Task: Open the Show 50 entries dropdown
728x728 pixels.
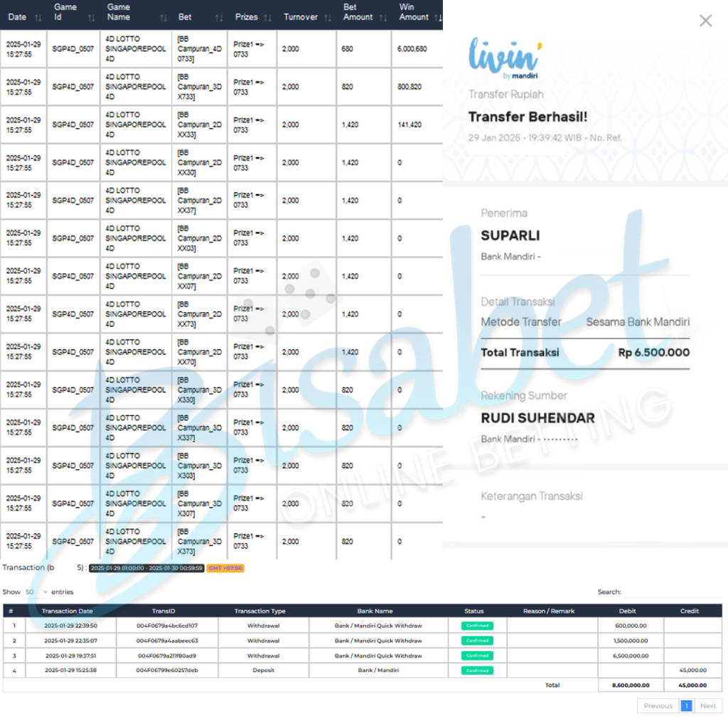Action: click(36, 591)
